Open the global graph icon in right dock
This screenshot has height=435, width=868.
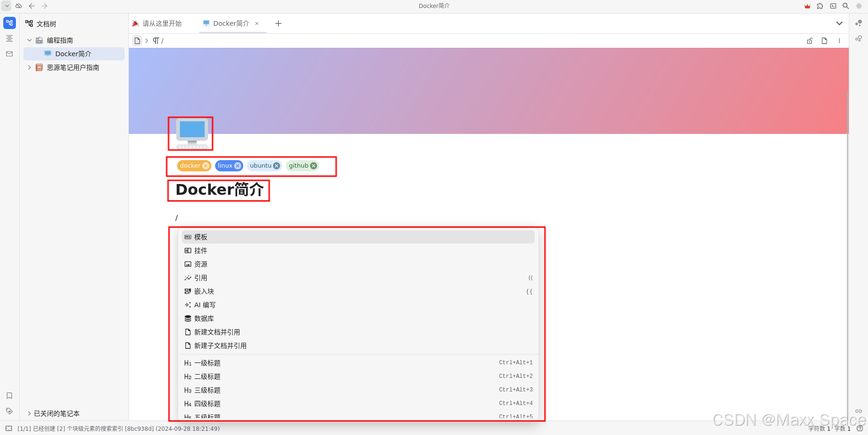point(859,38)
